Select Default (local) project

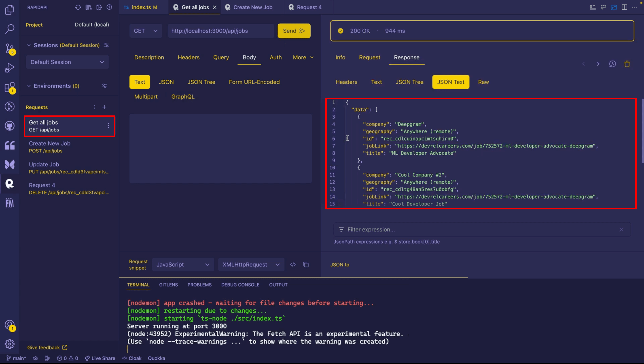click(x=92, y=25)
